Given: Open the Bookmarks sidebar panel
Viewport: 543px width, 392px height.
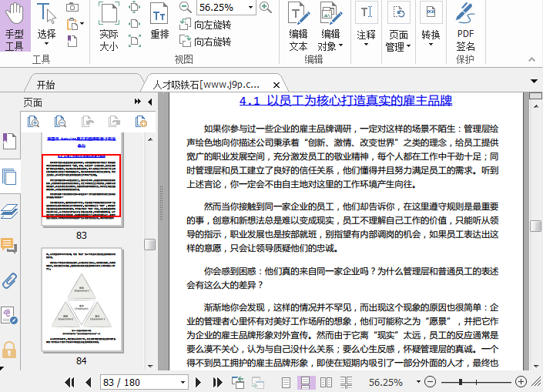Looking at the screenshot, I should click(9, 141).
